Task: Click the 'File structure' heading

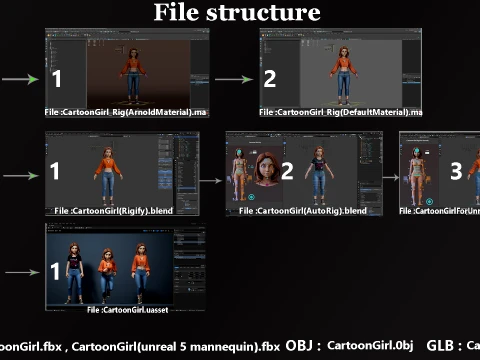Action: point(237,12)
